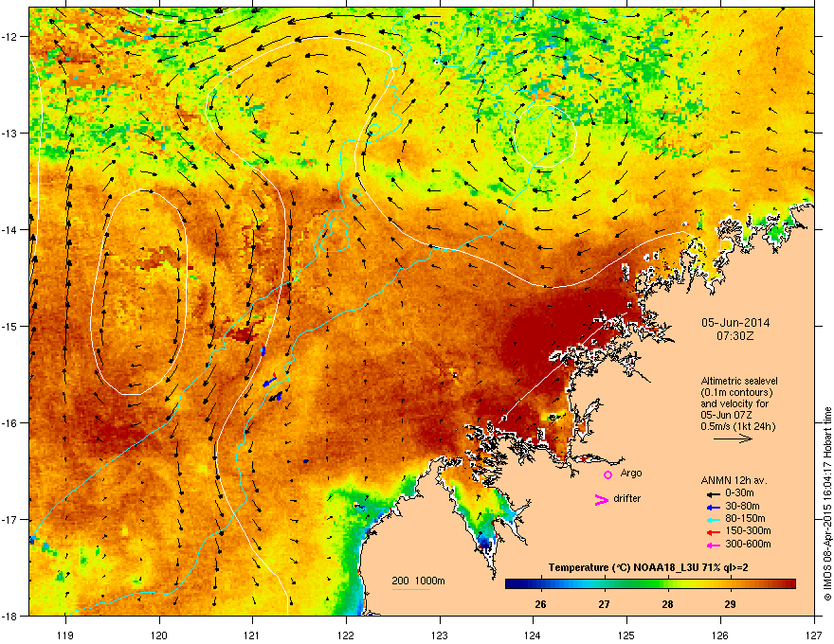The image size is (834, 644).
Task: Click the magenta Argo circle legend marker
Action: 607,474
